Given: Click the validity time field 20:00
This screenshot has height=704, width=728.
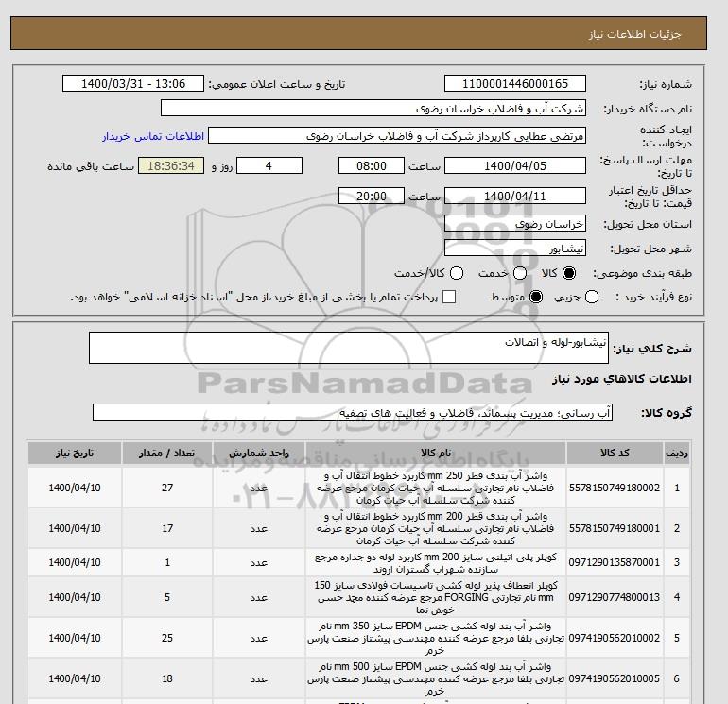Looking at the screenshot, I should [372, 196].
